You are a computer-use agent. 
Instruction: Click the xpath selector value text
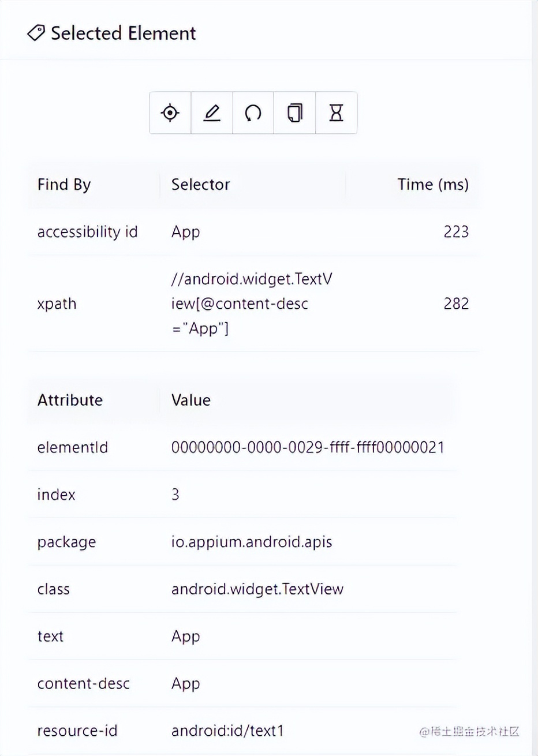251,304
